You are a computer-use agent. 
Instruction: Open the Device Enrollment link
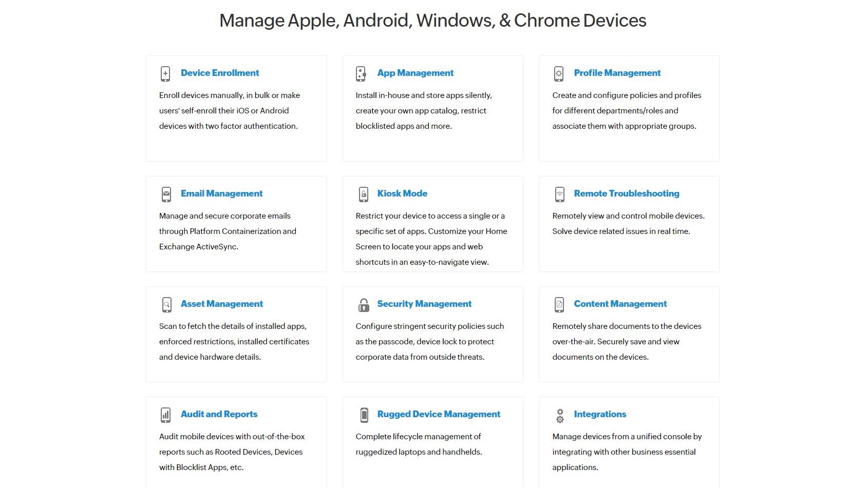[x=220, y=73]
